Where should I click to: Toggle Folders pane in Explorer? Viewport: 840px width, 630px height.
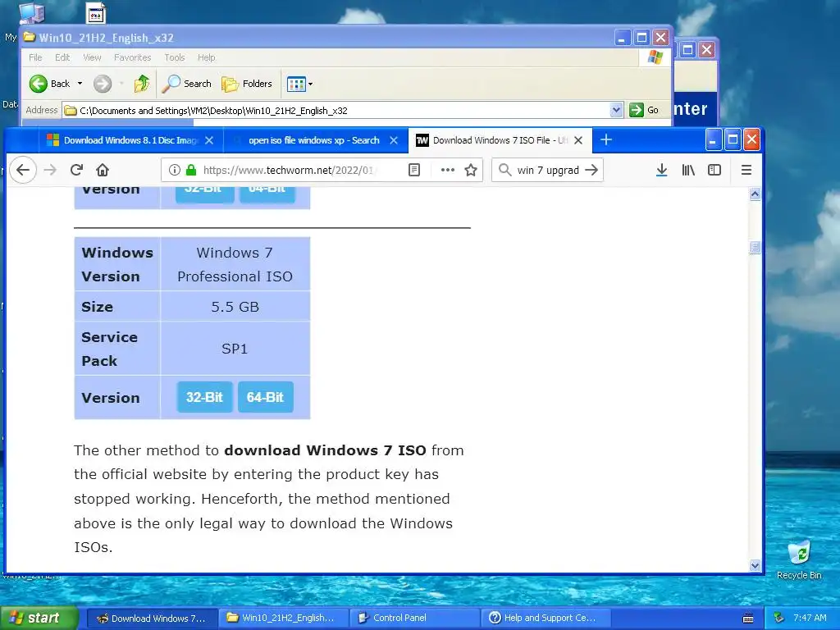[x=247, y=84]
